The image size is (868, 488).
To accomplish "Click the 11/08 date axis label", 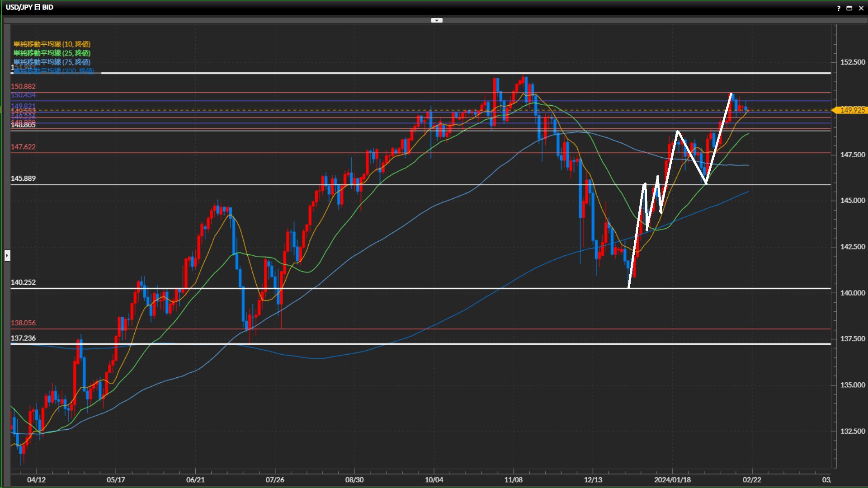I will pyautogui.click(x=513, y=480).
